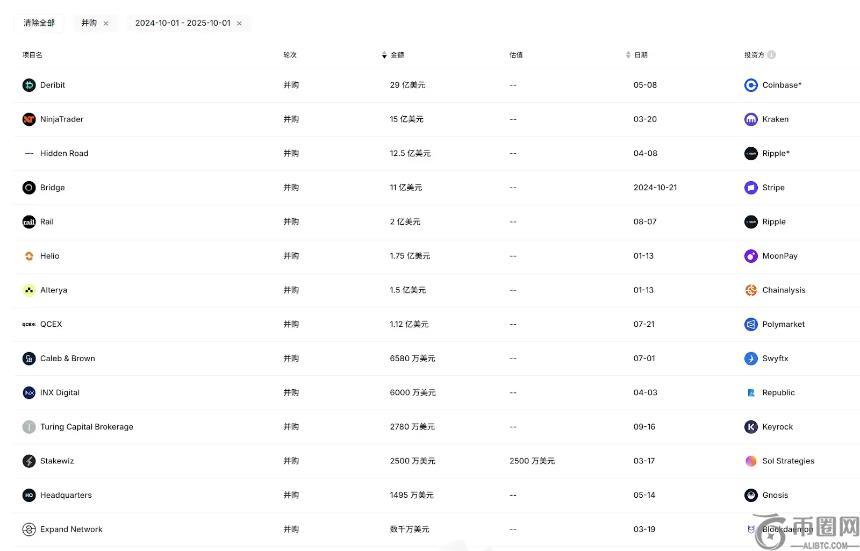This screenshot has height=551, width=860.
Task: Remove the 并购 filter tag
Action: coord(106,23)
